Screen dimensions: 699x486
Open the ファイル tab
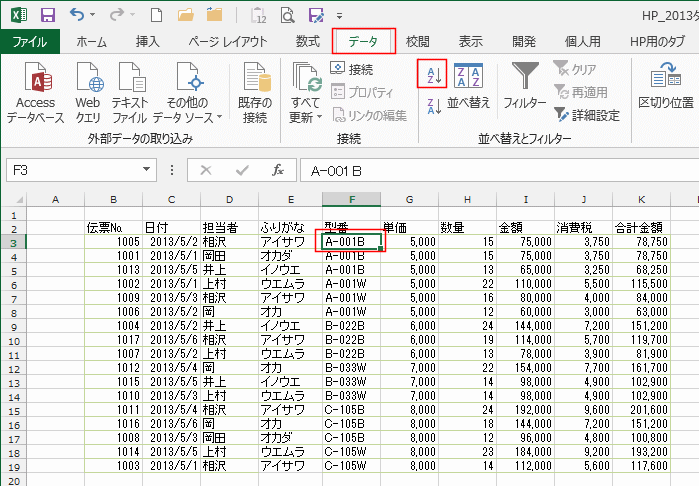[x=30, y=42]
